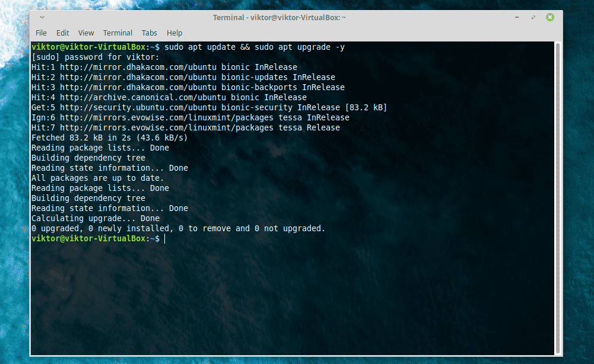Click the Hit:3 bionic-backports InRelease line
Image resolution: width=594 pixels, height=364 pixels.
(x=188, y=87)
